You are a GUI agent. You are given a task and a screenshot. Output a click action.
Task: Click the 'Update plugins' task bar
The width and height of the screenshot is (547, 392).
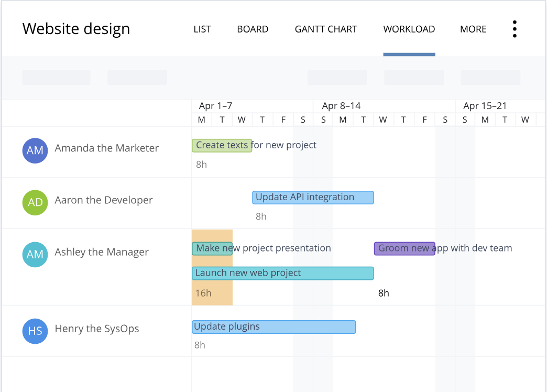[273, 327]
